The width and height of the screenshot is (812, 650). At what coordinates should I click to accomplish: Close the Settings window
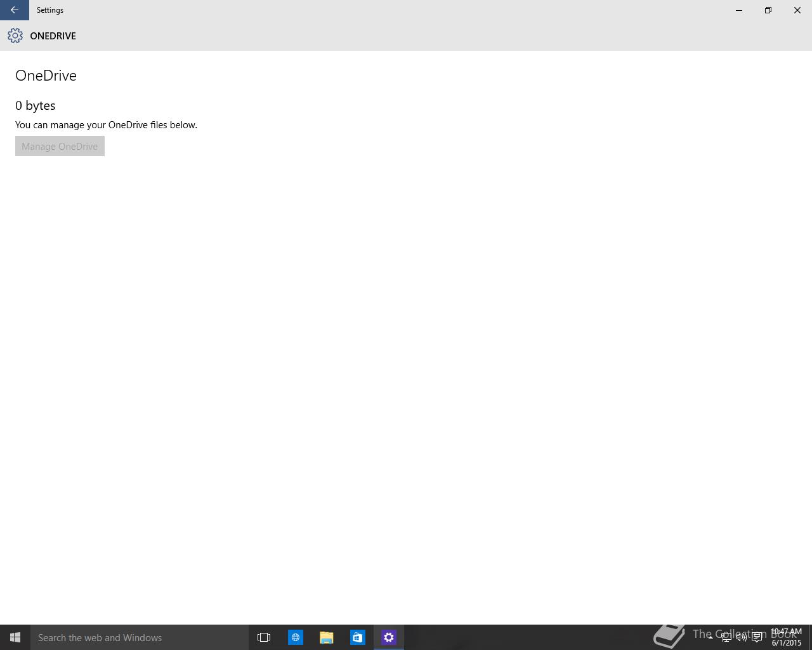pos(797,10)
